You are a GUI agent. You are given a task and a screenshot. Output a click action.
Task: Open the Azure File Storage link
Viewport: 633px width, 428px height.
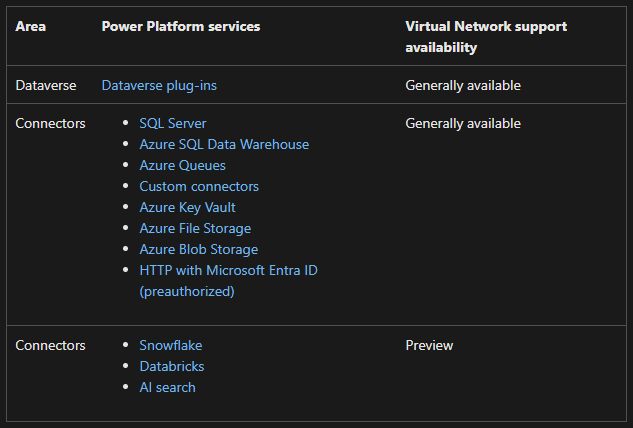[195, 228]
